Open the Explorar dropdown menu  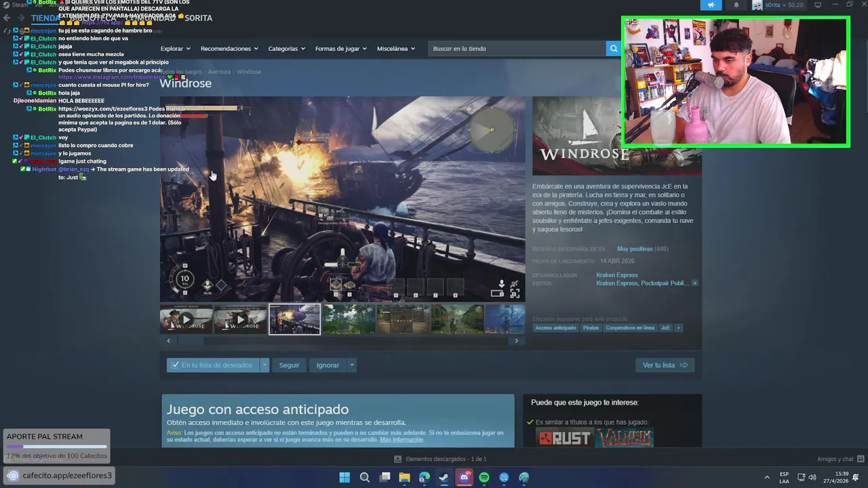tap(175, 49)
